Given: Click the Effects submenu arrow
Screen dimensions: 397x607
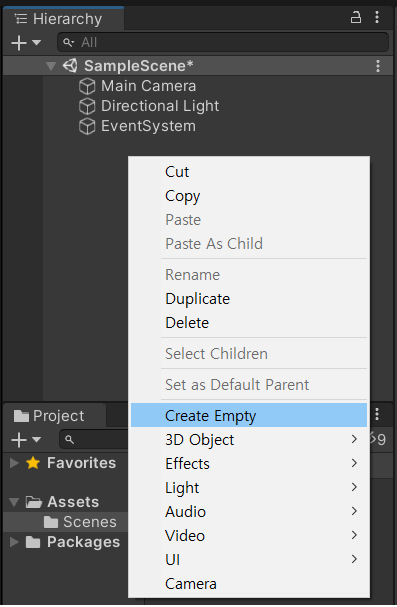Looking at the screenshot, I should [x=354, y=463].
